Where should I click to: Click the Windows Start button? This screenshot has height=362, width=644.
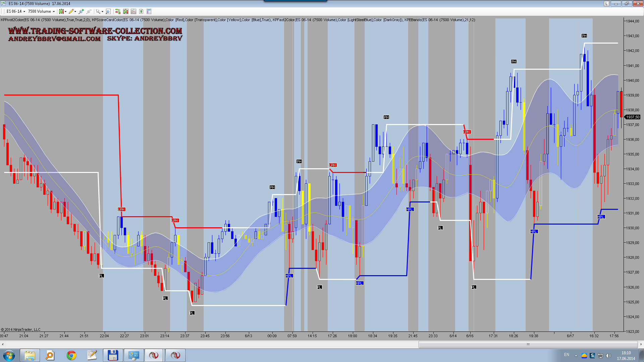(9, 355)
